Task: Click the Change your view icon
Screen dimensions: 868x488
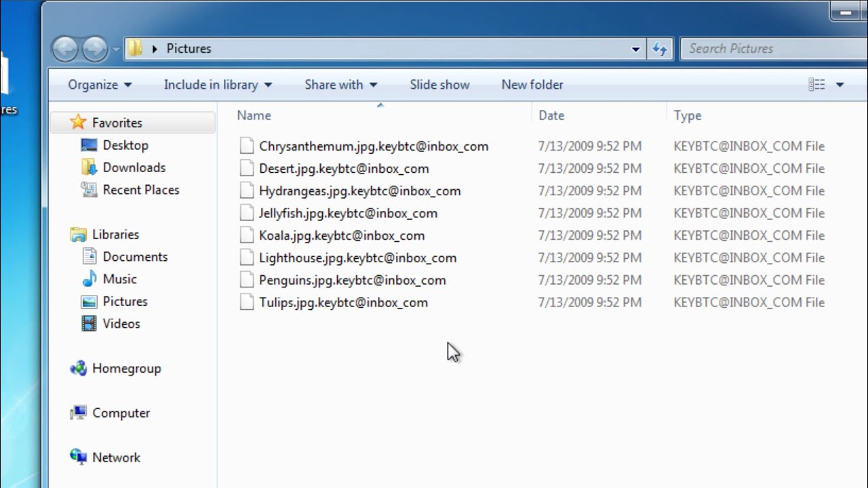Action: click(x=816, y=85)
